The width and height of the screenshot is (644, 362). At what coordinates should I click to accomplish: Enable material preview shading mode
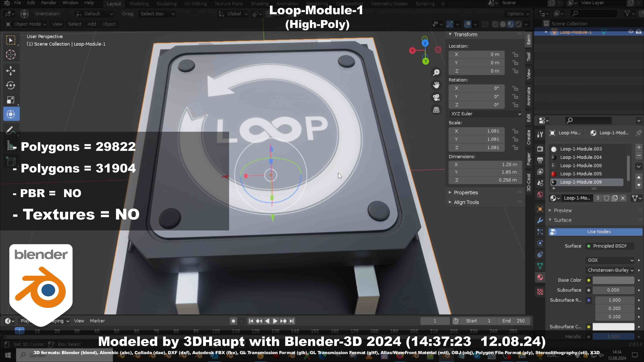(x=511, y=24)
